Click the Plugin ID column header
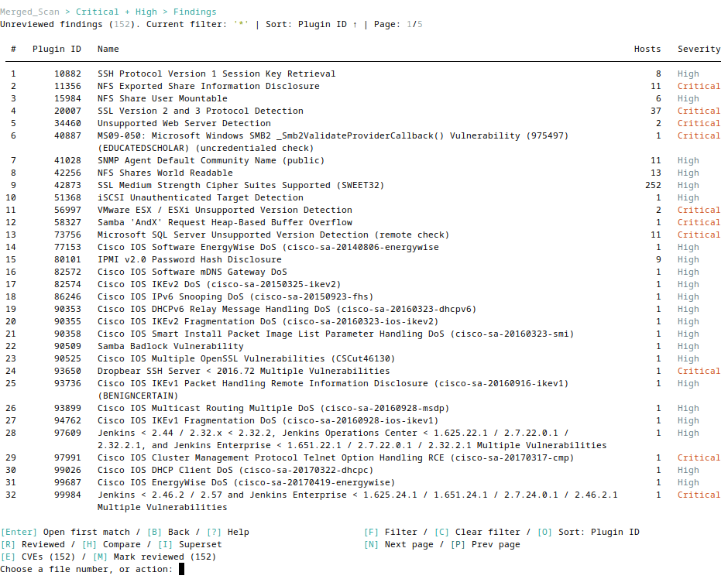 (57, 49)
